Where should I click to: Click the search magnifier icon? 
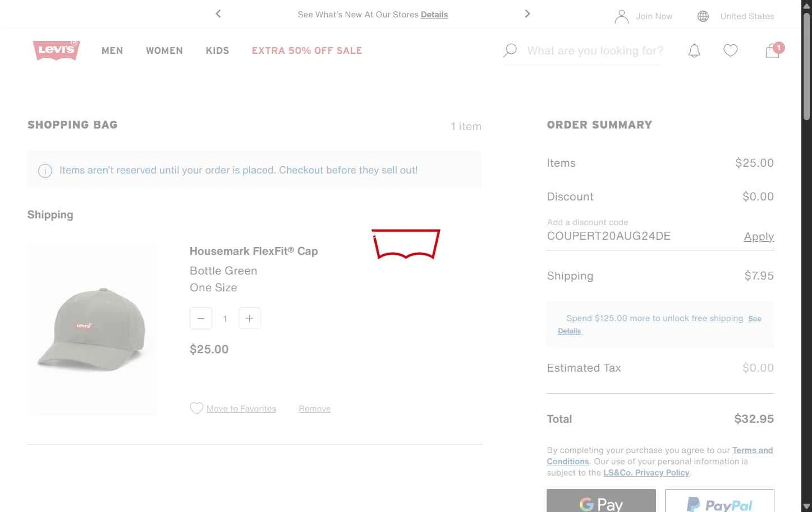coord(510,51)
